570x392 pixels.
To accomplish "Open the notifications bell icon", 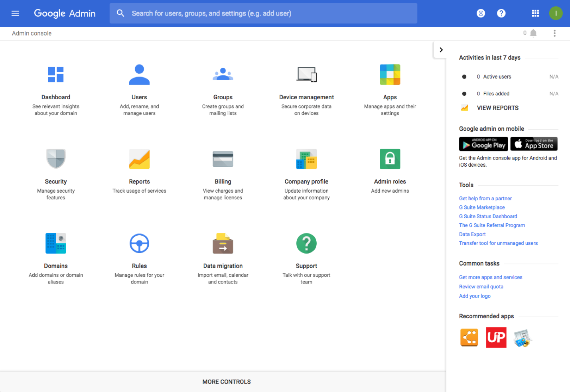I will [533, 33].
